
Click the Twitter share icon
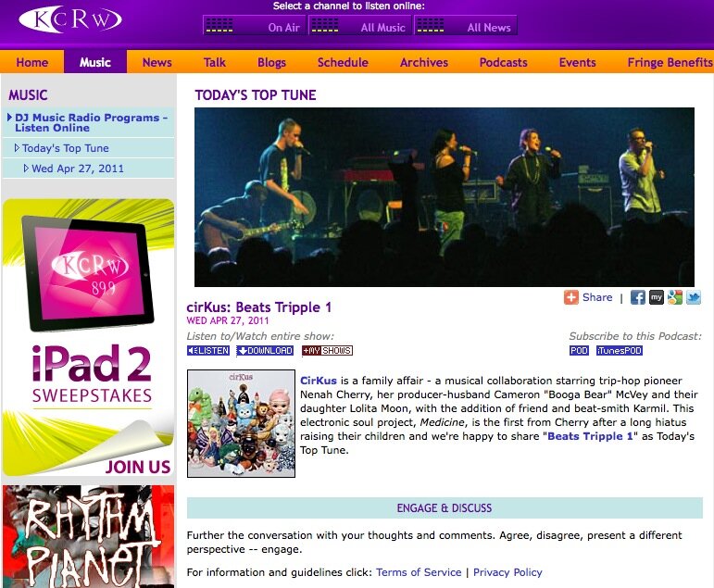point(693,297)
